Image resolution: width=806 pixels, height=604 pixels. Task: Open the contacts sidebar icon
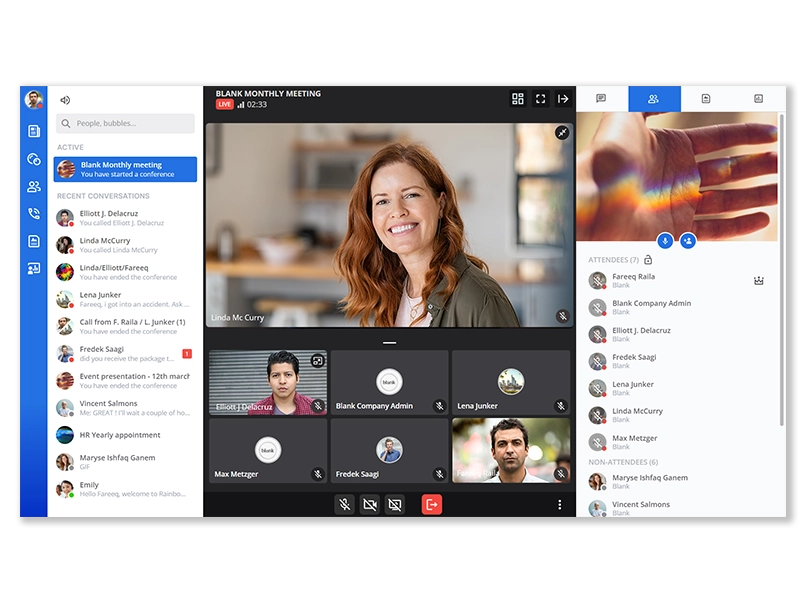point(34,187)
